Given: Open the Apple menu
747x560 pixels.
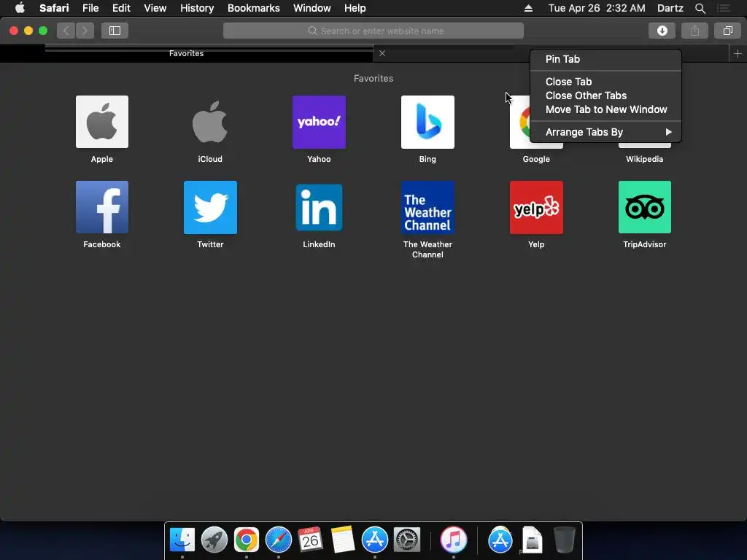Looking at the screenshot, I should (20, 7).
